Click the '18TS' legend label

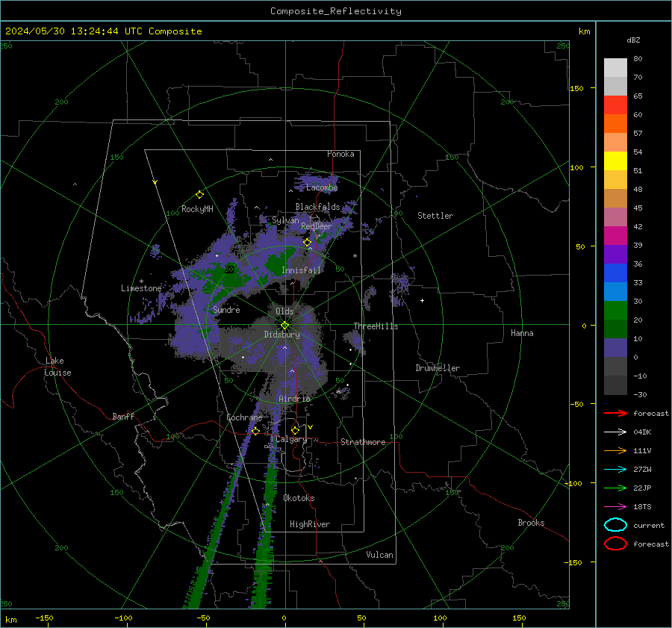[642, 507]
